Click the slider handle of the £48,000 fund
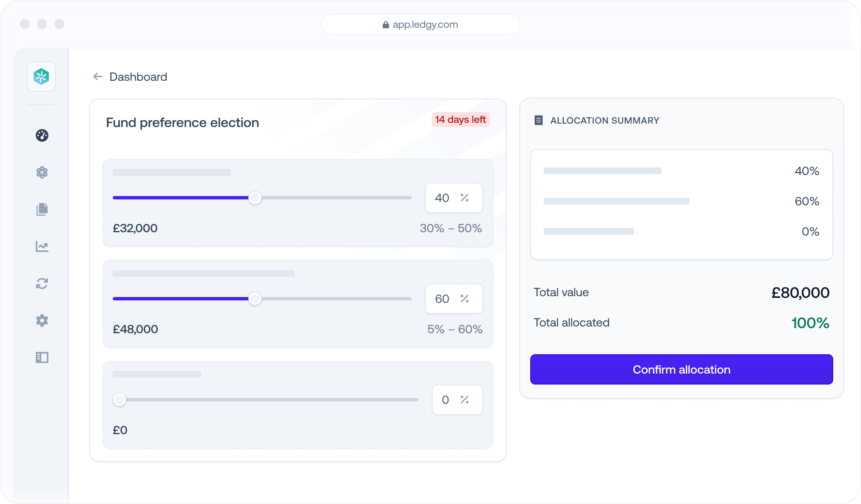861x504 pixels. click(x=255, y=299)
